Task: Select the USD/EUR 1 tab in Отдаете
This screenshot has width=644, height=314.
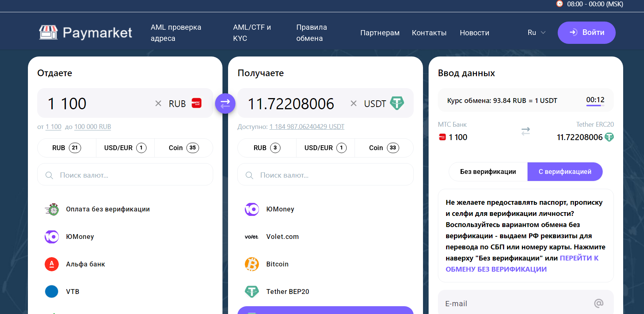Action: 125,148
